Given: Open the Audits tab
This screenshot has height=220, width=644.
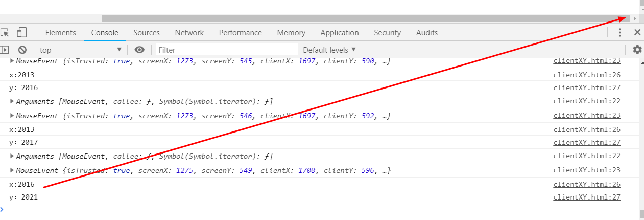Looking at the screenshot, I should [x=427, y=33].
